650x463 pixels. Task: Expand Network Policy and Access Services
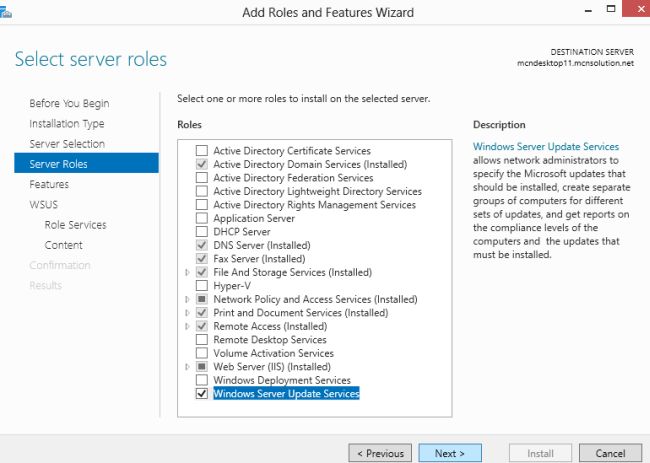187,299
